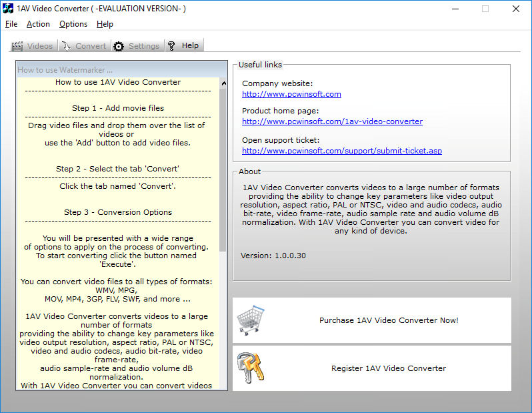This screenshot has height=413, width=532.
Task: Click the film clapper Videos icon
Action: [x=17, y=46]
